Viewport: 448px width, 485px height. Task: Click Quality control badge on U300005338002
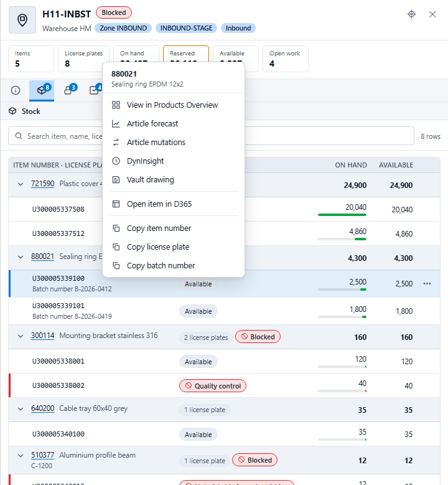(213, 386)
